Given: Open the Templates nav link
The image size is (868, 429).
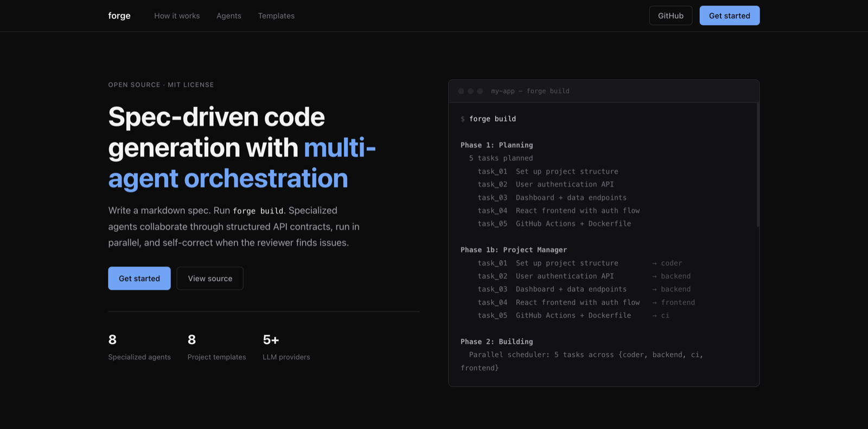Looking at the screenshot, I should click(x=276, y=16).
